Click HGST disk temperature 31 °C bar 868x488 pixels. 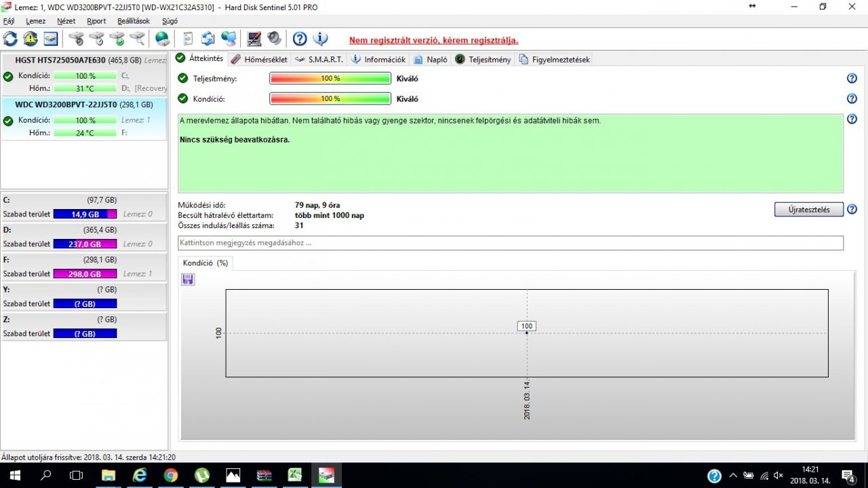coord(85,88)
